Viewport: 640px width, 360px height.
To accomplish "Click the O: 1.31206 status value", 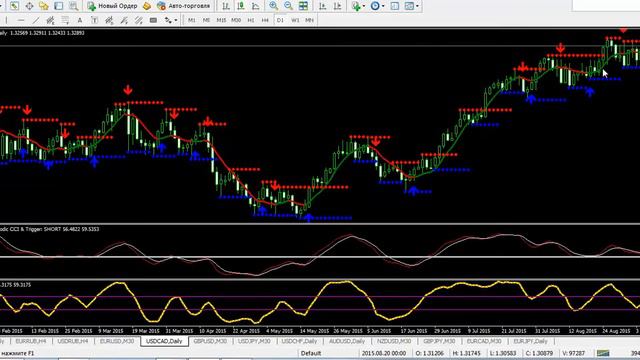I will click(429, 353).
